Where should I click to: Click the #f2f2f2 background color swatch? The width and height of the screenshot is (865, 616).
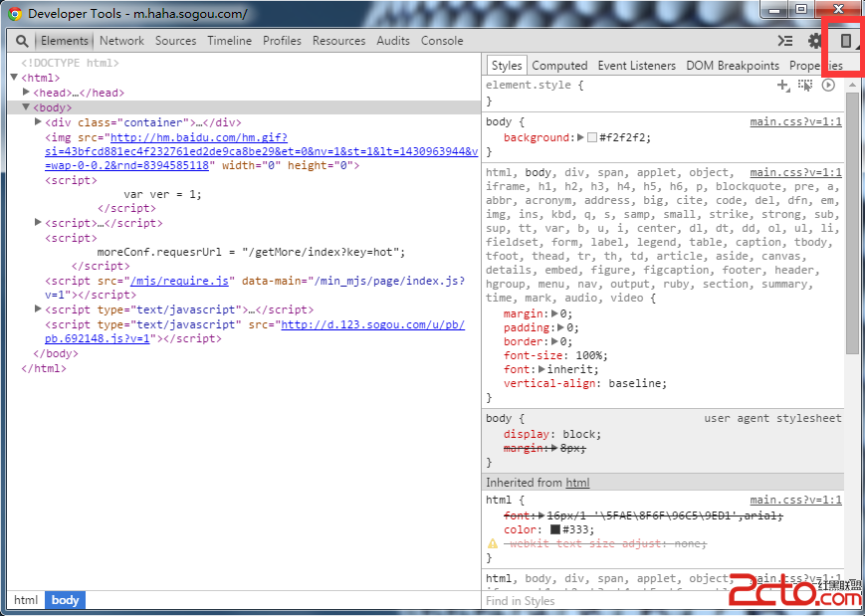[592, 137]
